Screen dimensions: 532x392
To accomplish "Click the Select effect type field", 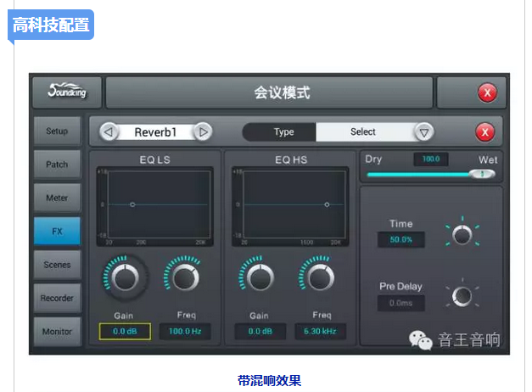I will pyautogui.click(x=363, y=132).
